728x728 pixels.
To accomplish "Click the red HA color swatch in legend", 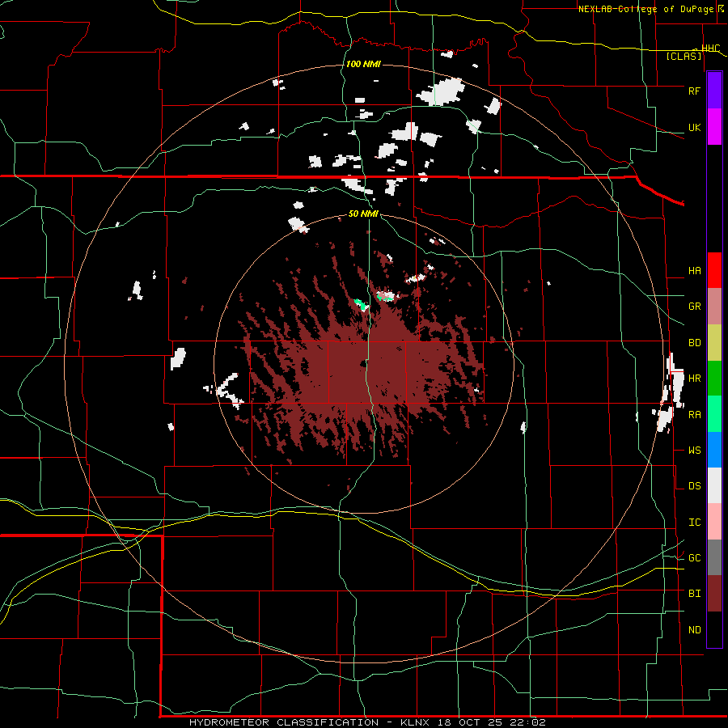I will point(714,270).
